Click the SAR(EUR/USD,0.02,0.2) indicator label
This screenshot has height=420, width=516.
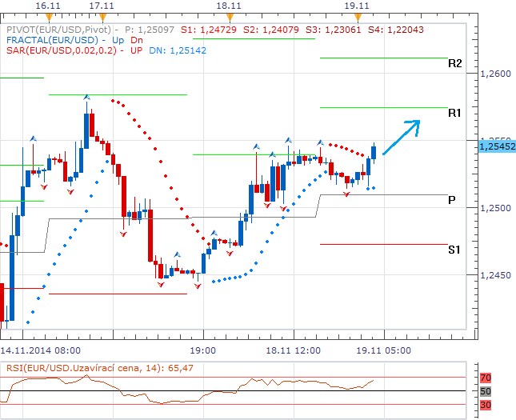tap(61, 50)
